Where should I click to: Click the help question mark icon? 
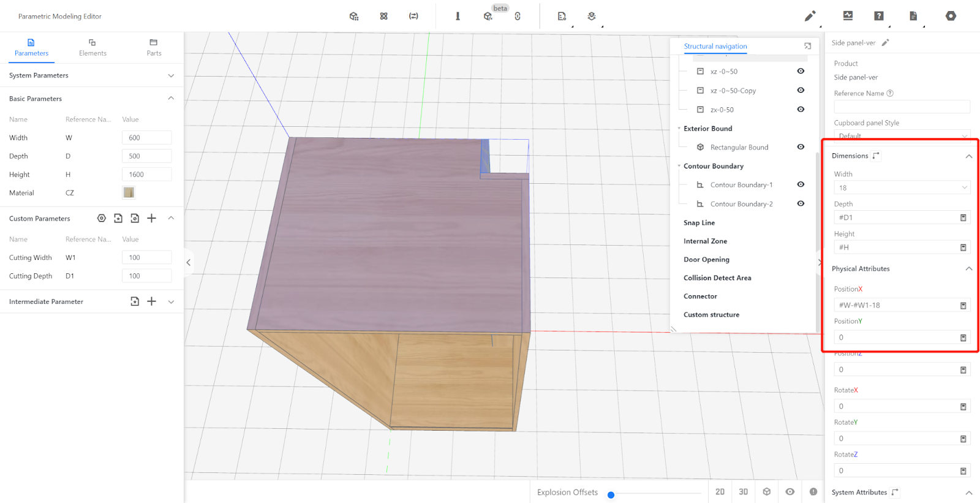(x=879, y=16)
